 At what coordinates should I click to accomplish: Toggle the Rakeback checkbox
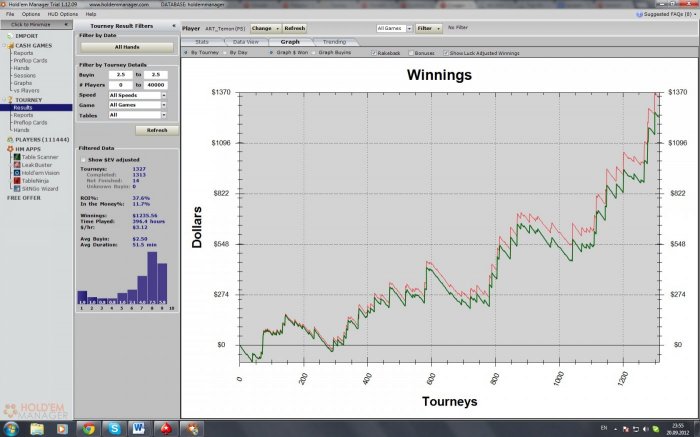(x=374, y=53)
